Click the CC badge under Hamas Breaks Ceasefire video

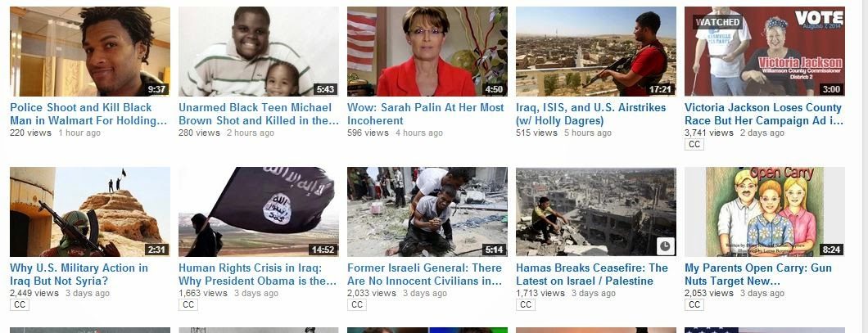526,305
